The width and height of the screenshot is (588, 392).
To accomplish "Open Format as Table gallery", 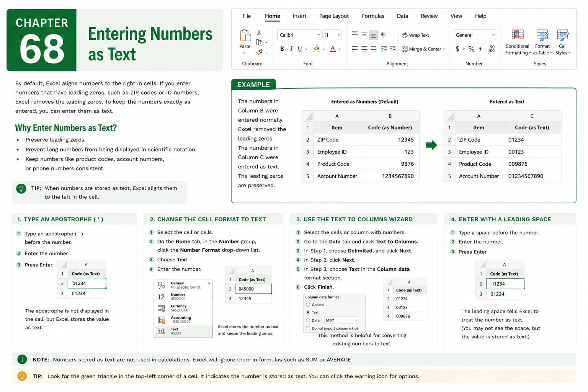I will [x=542, y=42].
